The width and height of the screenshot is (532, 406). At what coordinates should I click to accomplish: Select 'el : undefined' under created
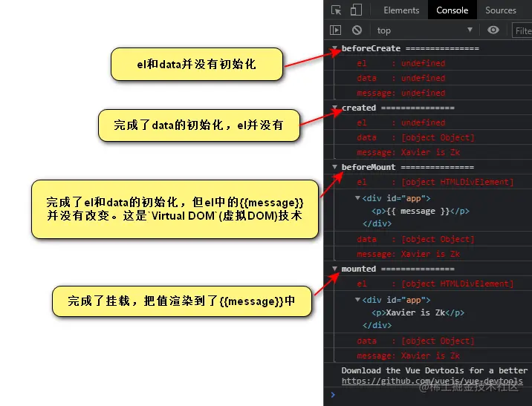pyautogui.click(x=400, y=122)
